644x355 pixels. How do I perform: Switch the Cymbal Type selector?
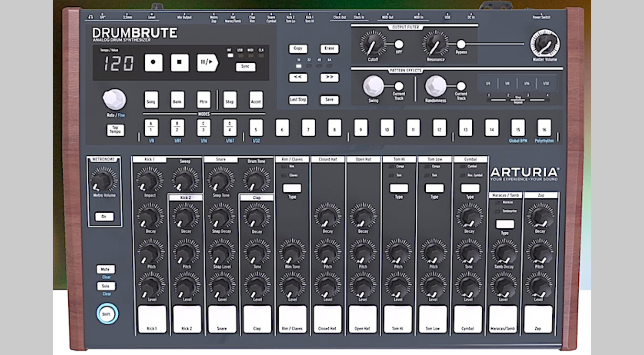pyautogui.click(x=470, y=188)
